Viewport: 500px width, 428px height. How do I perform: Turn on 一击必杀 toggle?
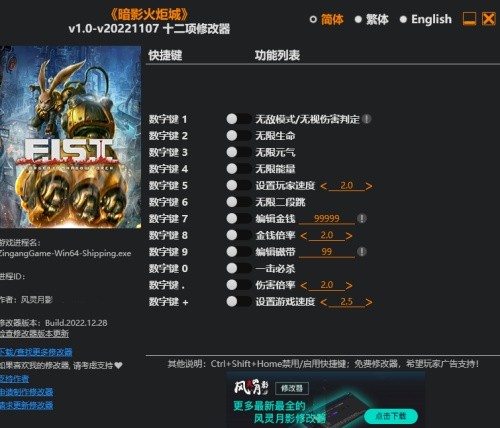pyautogui.click(x=239, y=268)
